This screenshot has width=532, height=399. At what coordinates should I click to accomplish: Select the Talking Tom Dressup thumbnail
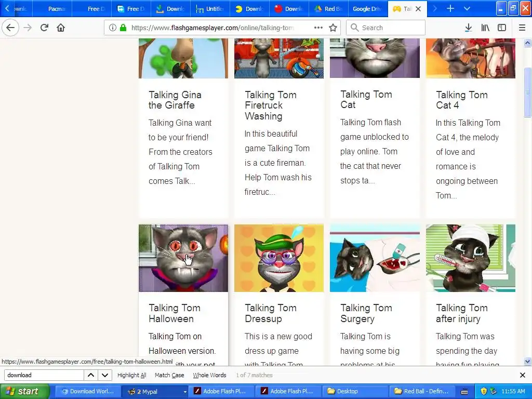point(279,258)
